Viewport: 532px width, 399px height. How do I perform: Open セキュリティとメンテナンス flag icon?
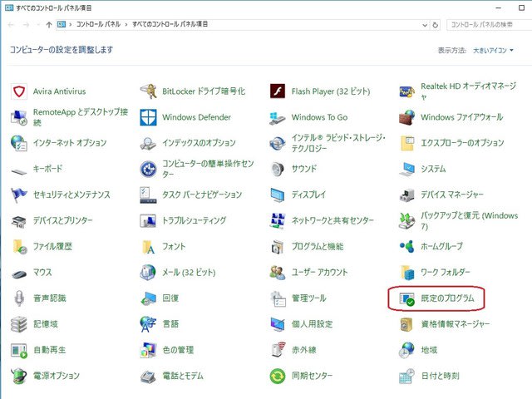[19, 195]
